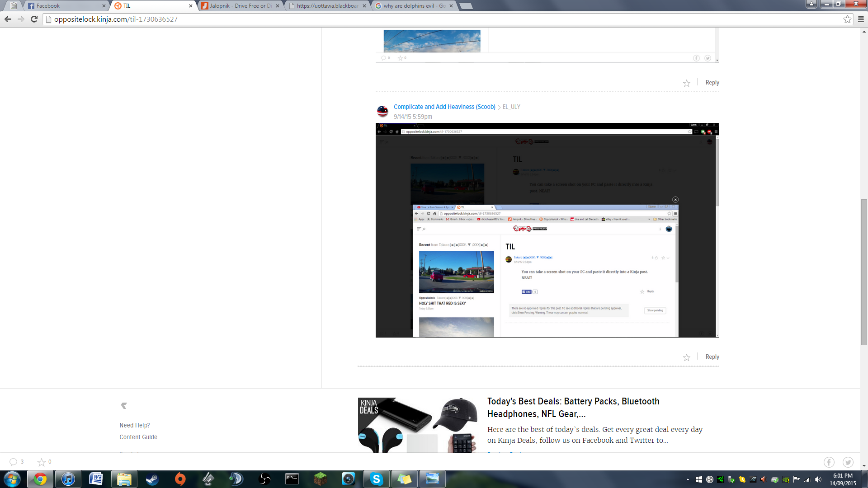Bookmark this page with the address bar star
This screenshot has width=868, height=488.
point(847,19)
